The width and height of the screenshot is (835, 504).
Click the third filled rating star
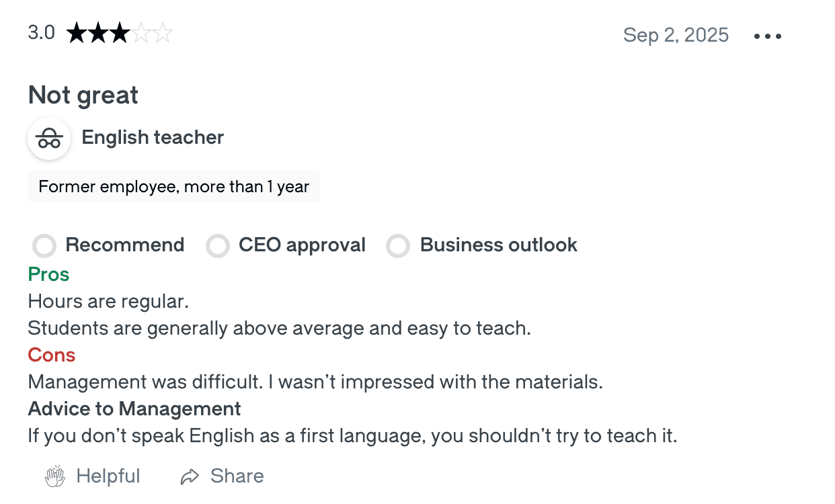pos(119,32)
